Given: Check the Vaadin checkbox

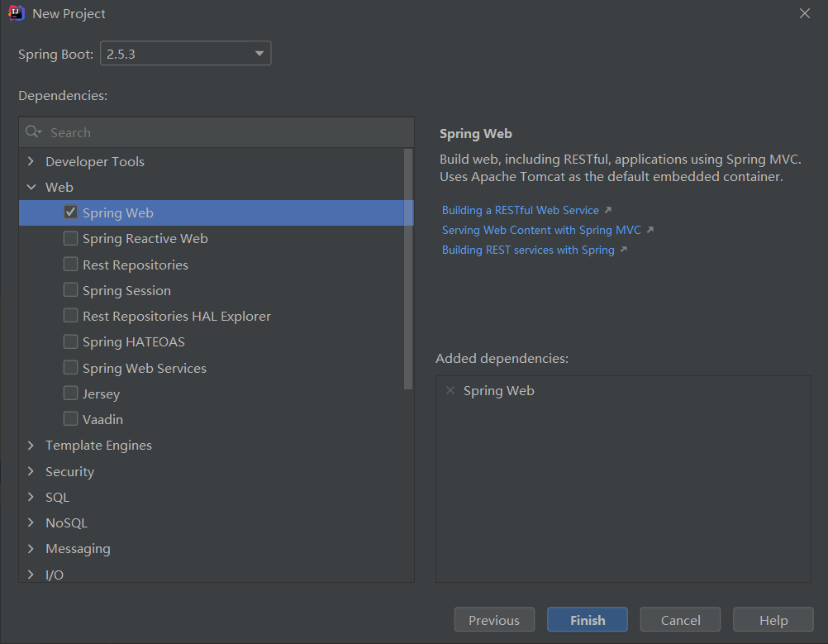Looking at the screenshot, I should tap(70, 419).
